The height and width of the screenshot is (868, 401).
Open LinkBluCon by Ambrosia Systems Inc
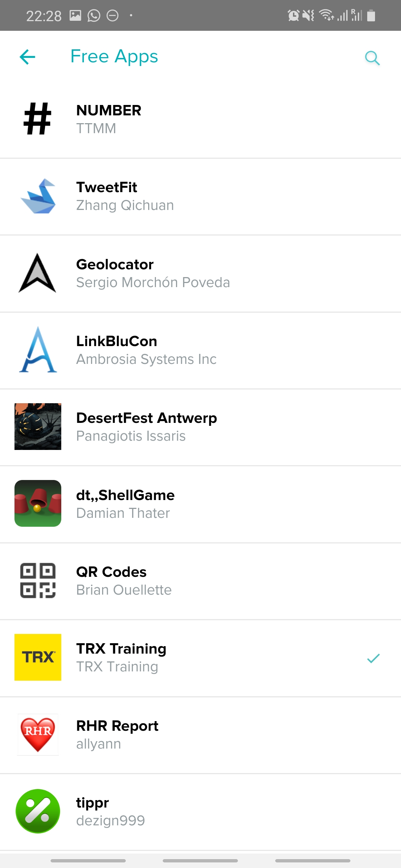pos(146,350)
